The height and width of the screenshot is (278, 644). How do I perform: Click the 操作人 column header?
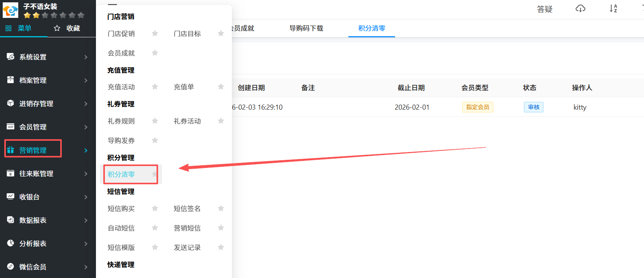tap(582, 88)
